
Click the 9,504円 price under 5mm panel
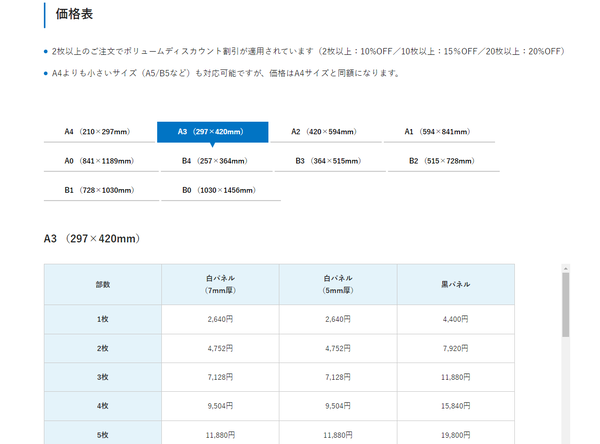pos(338,406)
